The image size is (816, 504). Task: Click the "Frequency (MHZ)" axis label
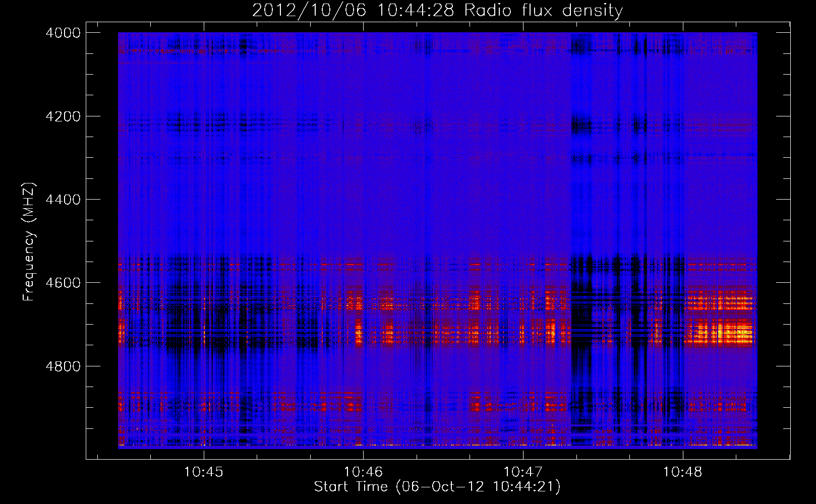pyautogui.click(x=29, y=242)
